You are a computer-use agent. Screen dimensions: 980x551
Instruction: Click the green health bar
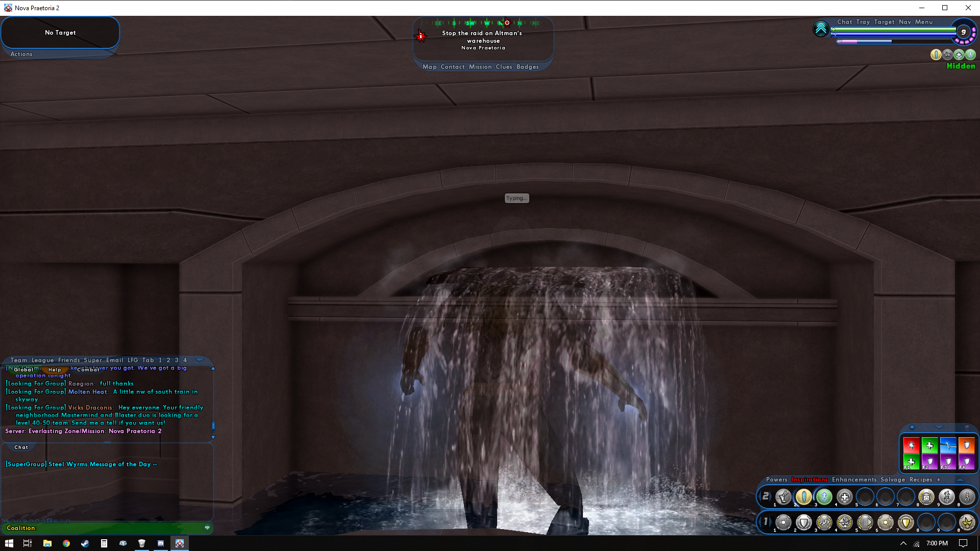(893, 30)
